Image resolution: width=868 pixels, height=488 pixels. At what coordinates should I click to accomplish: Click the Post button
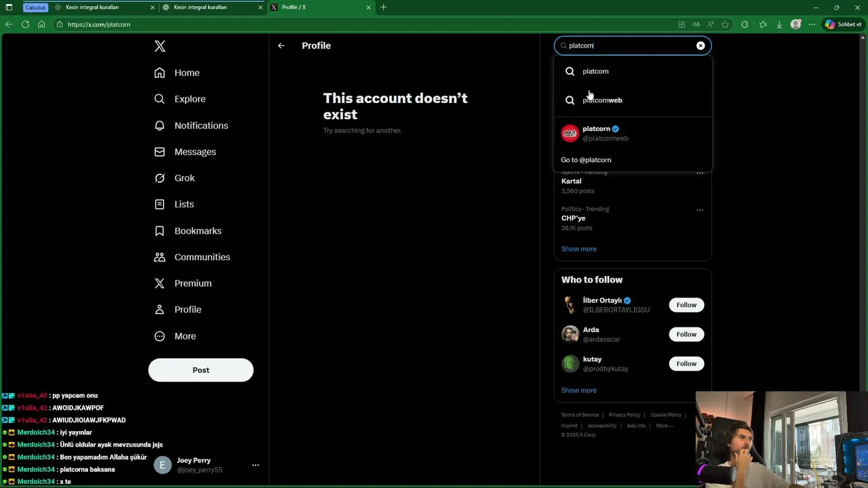201,370
